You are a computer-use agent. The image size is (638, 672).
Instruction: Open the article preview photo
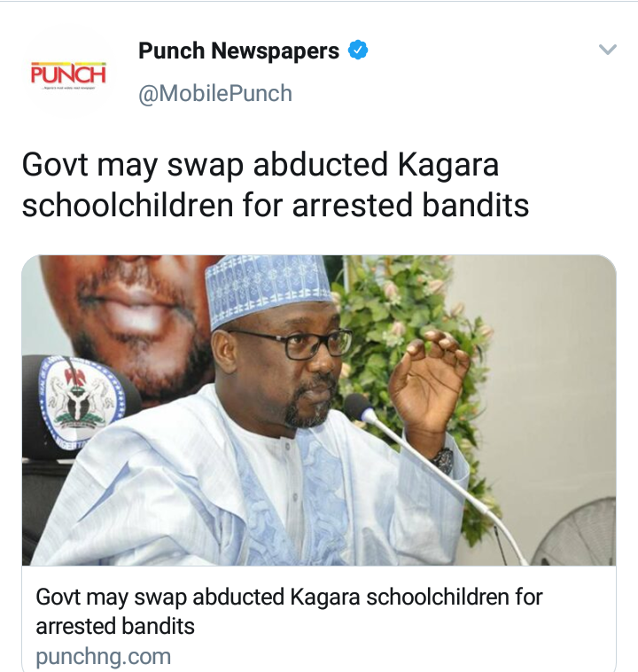pos(319,410)
